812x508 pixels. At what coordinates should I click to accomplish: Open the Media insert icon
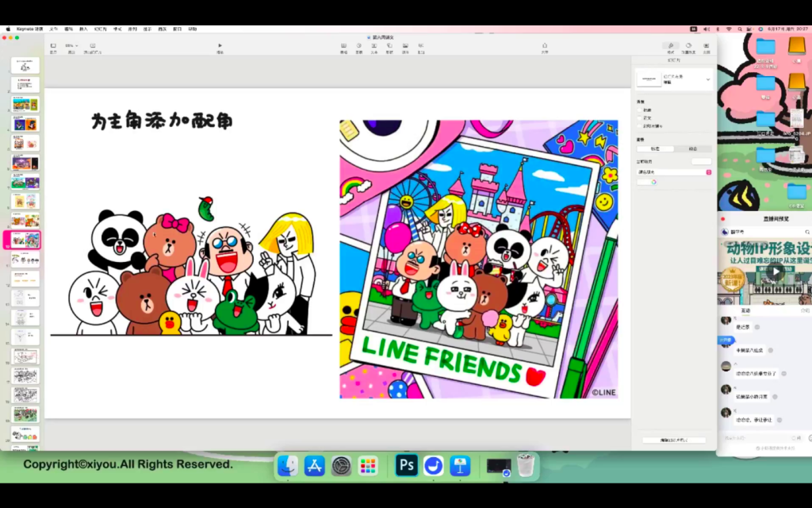coord(405,46)
